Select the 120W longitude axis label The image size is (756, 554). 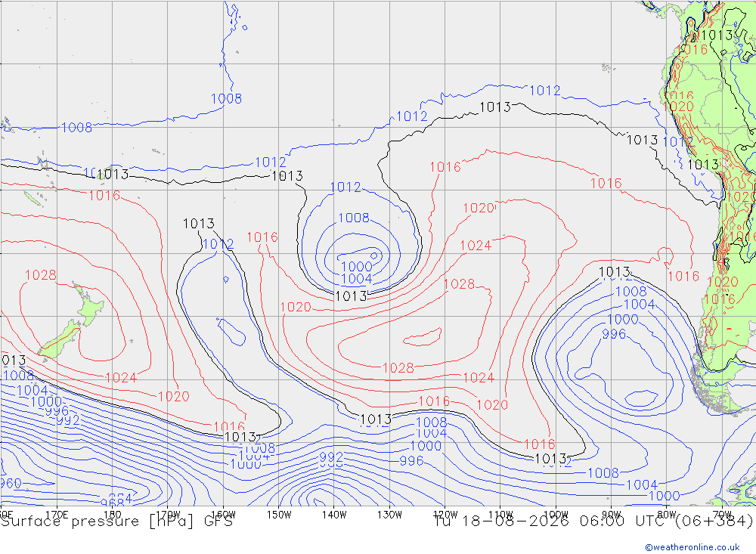pyautogui.click(x=445, y=515)
